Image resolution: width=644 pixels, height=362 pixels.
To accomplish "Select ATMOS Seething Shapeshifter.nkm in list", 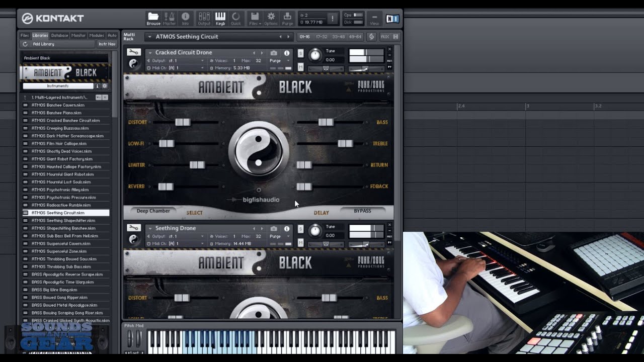I will (x=64, y=221).
